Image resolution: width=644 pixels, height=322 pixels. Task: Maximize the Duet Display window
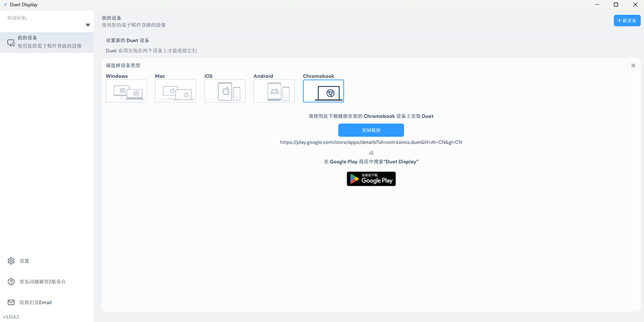tap(616, 5)
